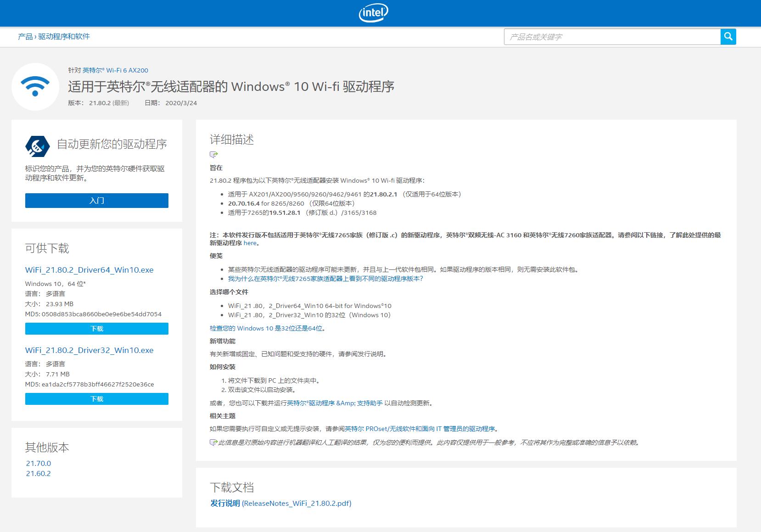The image size is (761, 532).
Task: Open WiFi_21.80.2_Driver64_Win10.exe link
Action: pos(89,270)
